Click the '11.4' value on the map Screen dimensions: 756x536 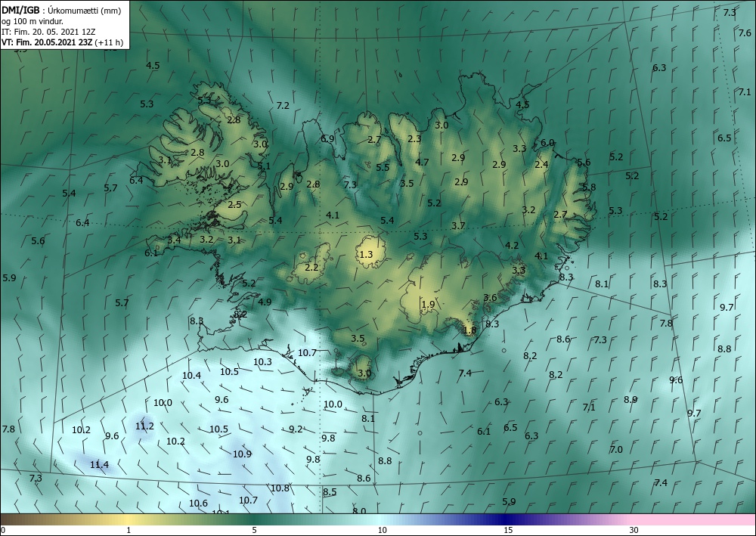[x=99, y=465]
